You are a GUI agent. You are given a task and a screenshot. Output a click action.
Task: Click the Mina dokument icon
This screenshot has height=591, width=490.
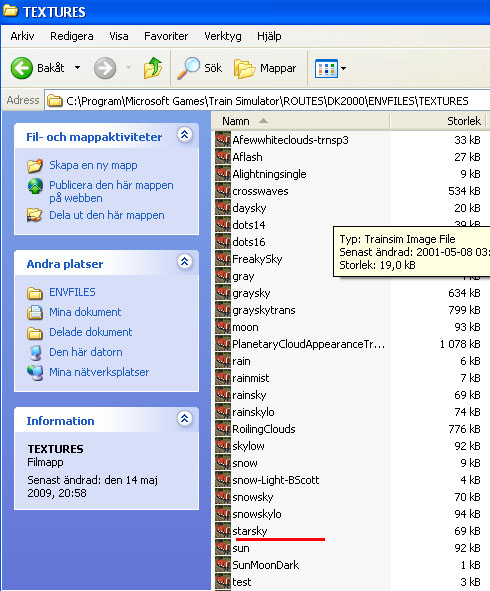[35, 312]
